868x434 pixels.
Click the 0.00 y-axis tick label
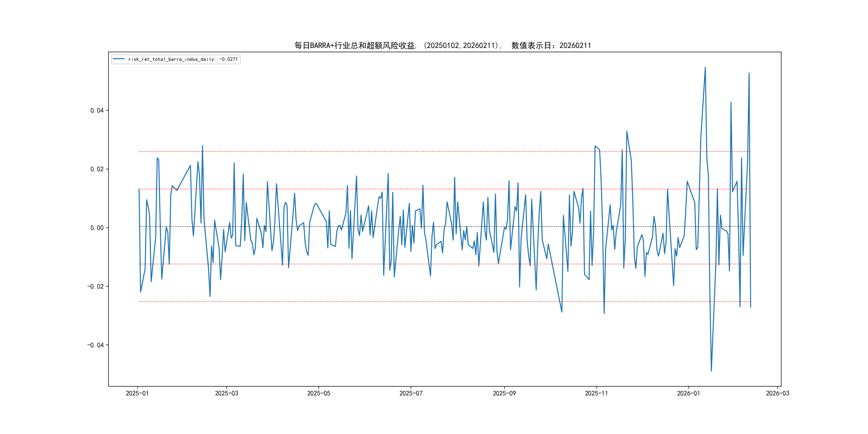[x=97, y=228]
